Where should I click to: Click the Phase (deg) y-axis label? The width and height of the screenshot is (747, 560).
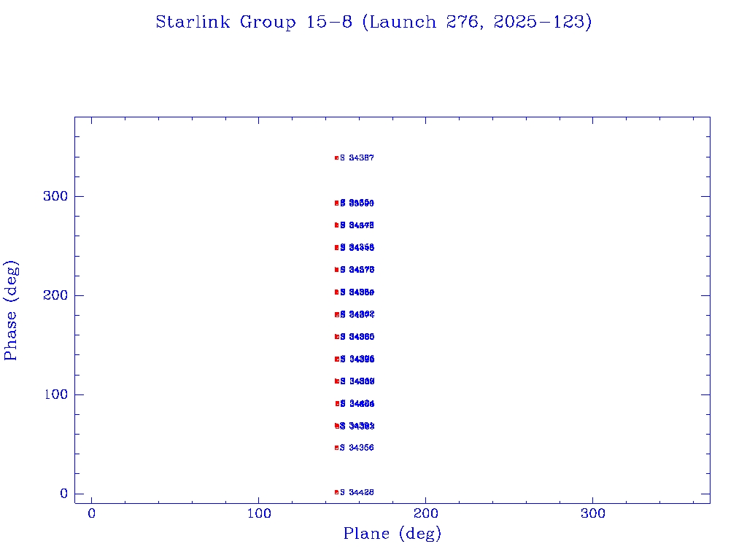point(12,310)
